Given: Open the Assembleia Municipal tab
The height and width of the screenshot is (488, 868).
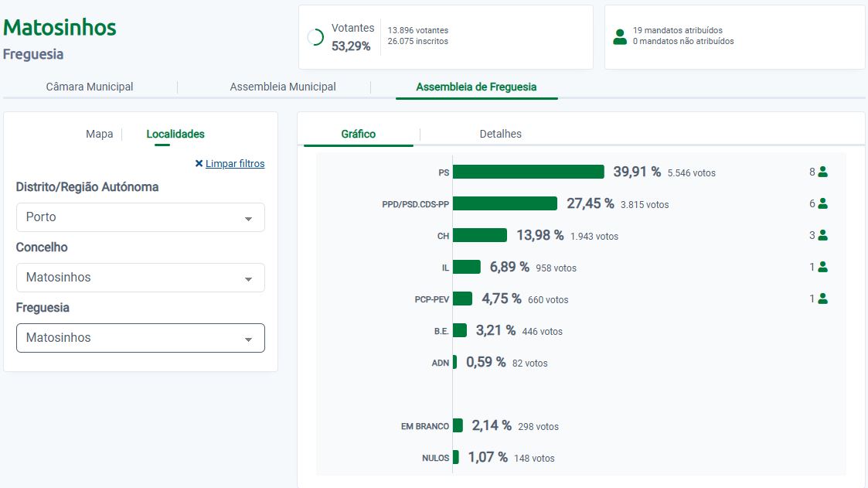Looking at the screenshot, I should tap(283, 87).
